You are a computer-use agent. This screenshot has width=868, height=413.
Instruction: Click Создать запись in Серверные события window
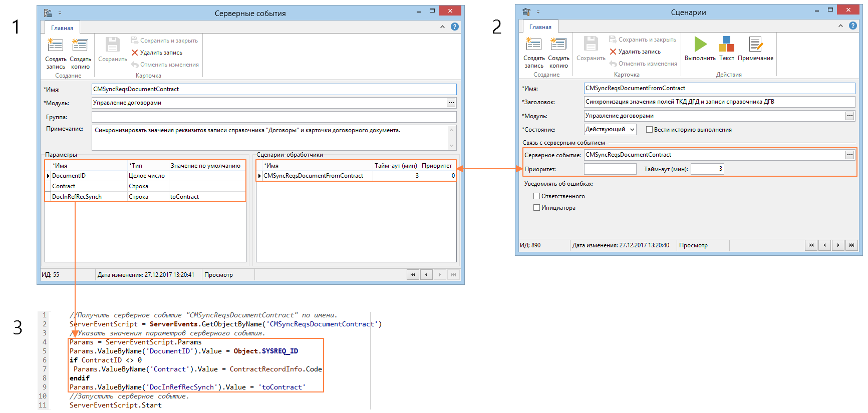[55, 54]
